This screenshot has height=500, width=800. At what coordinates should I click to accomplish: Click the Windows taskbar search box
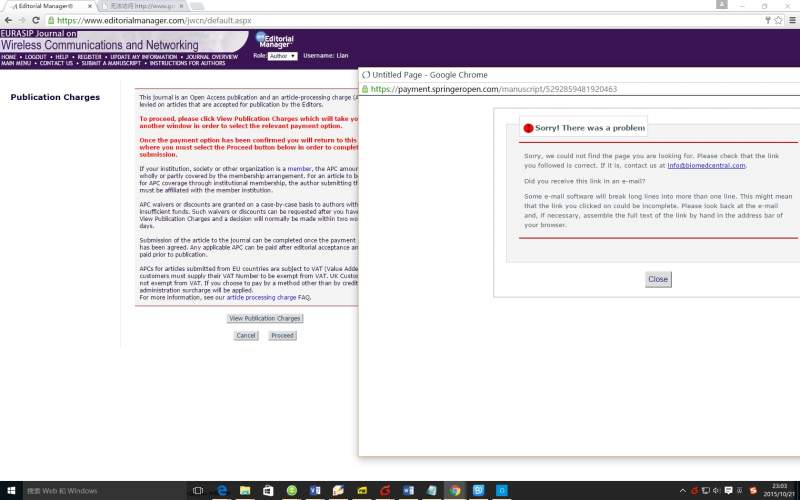(x=105, y=491)
